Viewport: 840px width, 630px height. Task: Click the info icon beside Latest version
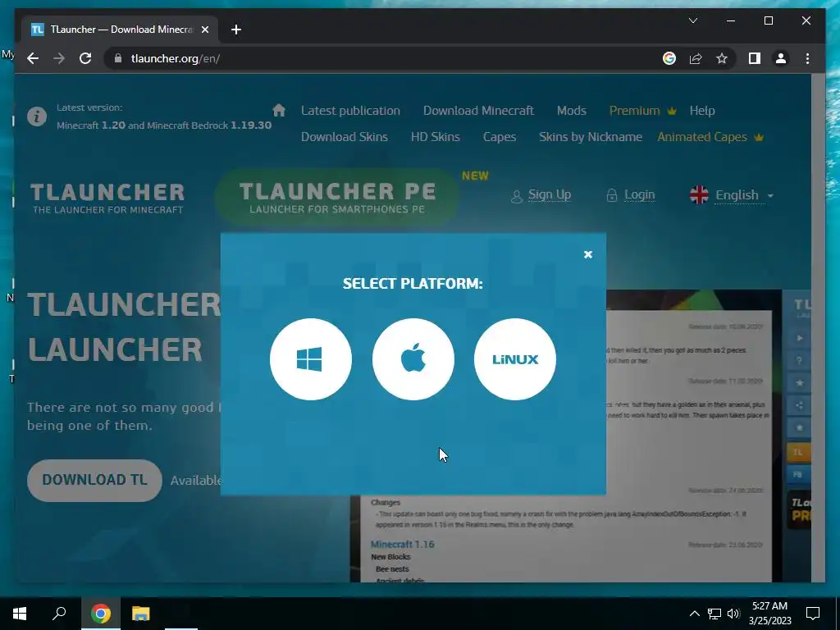[37, 116]
